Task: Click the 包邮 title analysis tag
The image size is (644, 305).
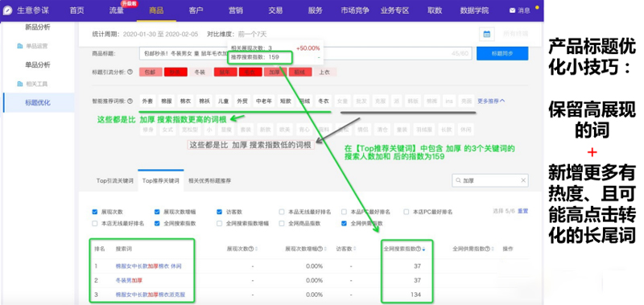Action: point(151,72)
